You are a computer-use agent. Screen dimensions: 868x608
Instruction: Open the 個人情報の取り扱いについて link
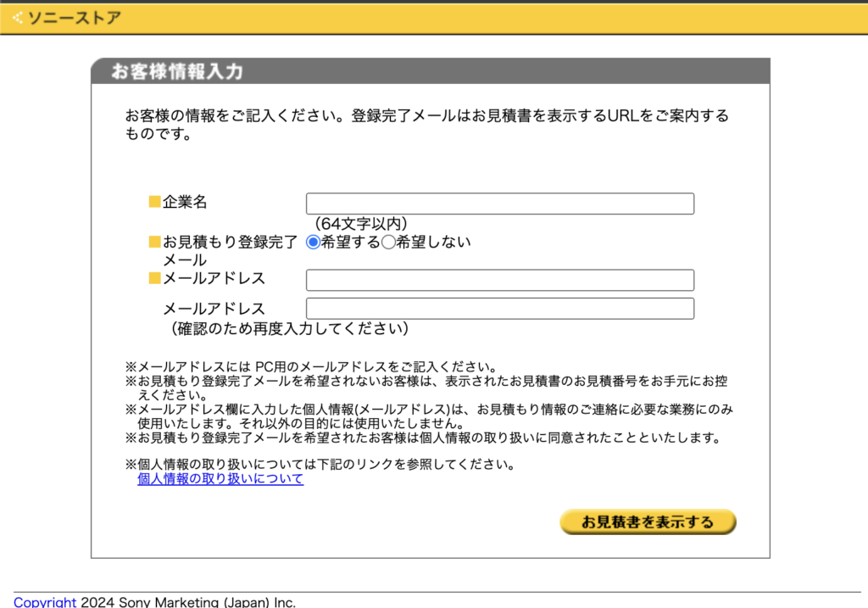point(220,479)
